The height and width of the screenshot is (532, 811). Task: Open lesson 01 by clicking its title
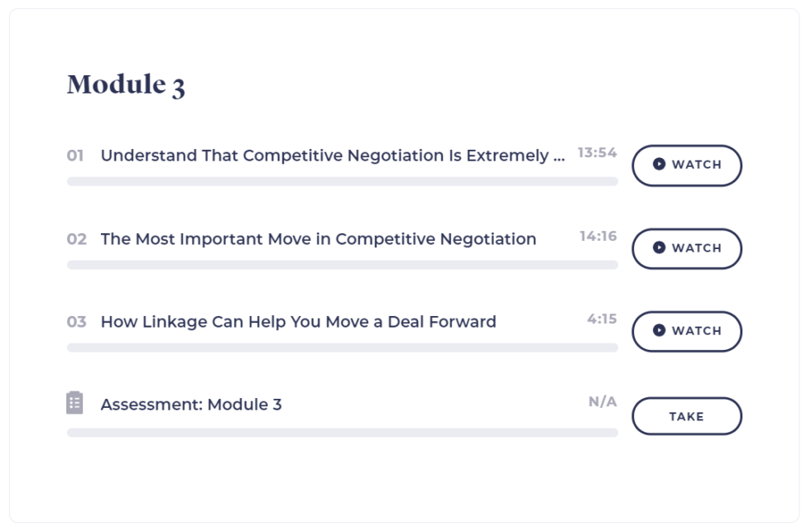tap(331, 154)
